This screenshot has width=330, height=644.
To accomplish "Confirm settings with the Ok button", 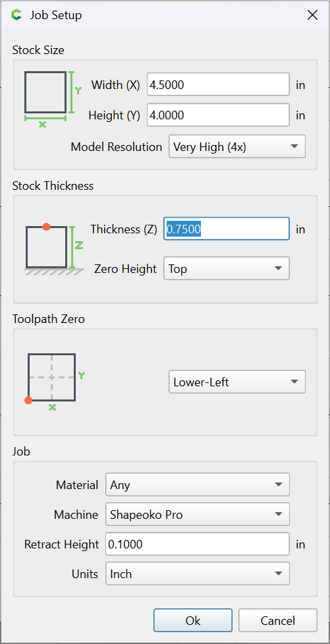I will (193, 620).
